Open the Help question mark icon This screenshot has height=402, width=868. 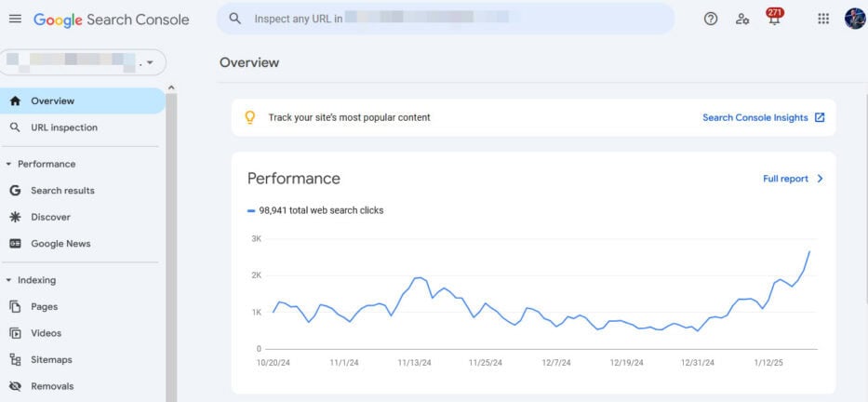click(710, 19)
